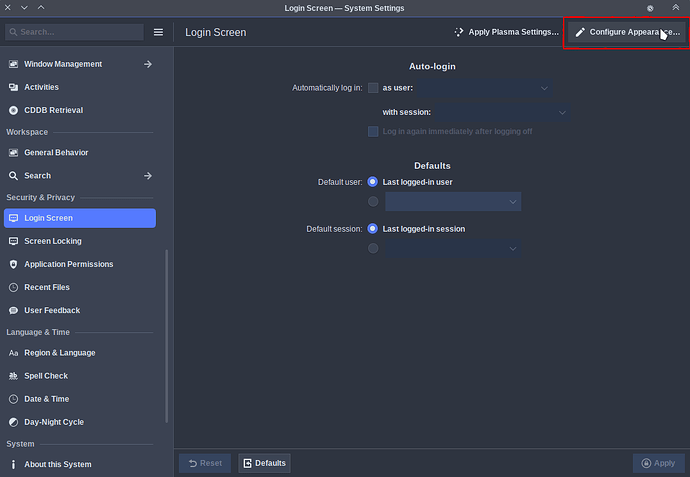Toggle Log in again immediately after logging off

[x=373, y=132]
